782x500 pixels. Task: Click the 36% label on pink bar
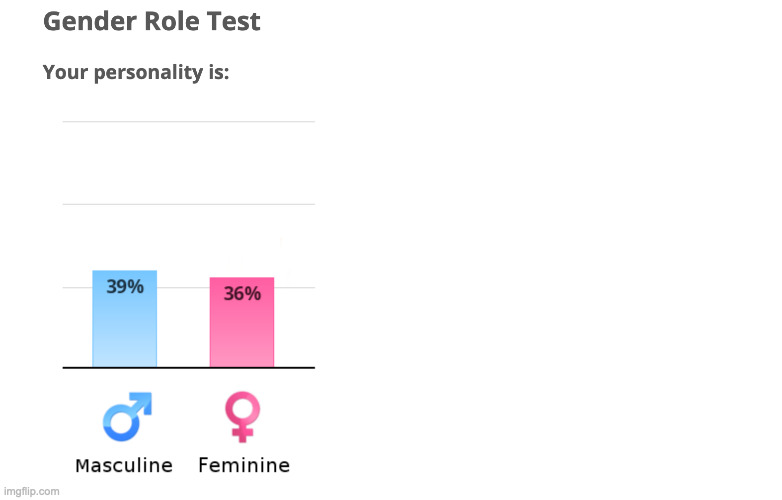pos(242,294)
